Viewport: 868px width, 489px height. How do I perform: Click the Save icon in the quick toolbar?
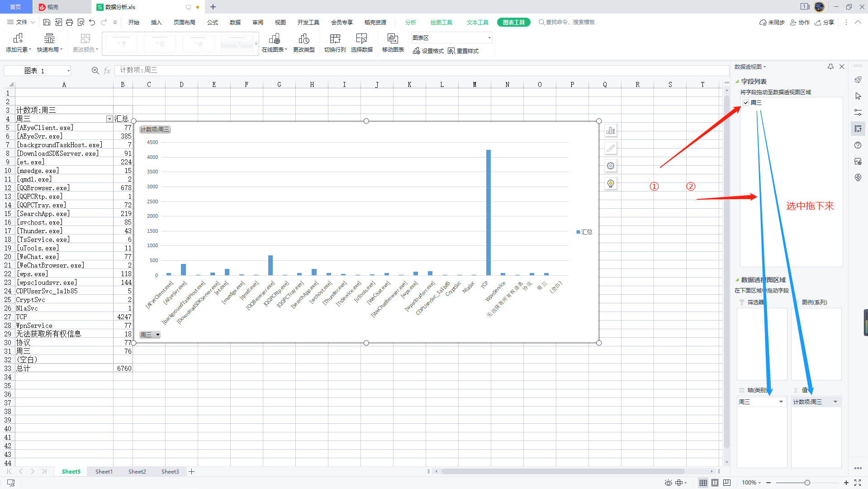click(47, 22)
